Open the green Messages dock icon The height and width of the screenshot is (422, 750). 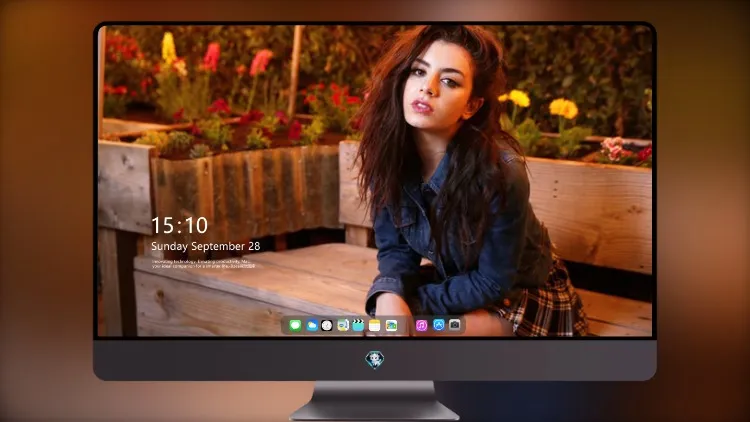(295, 325)
